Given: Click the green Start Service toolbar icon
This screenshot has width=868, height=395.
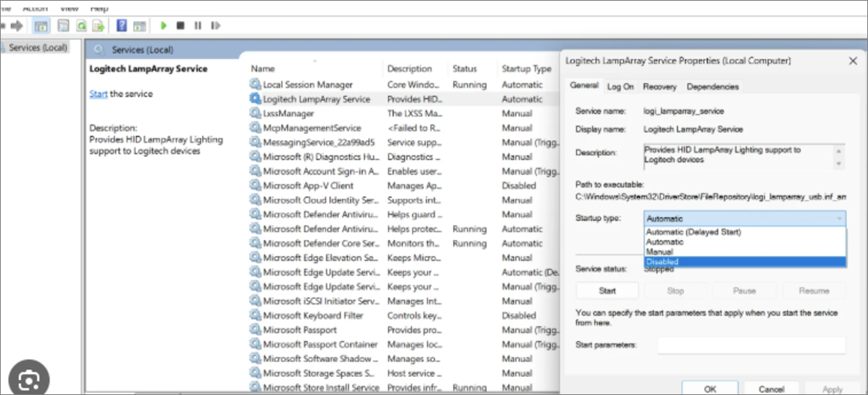Looking at the screenshot, I should click(163, 26).
